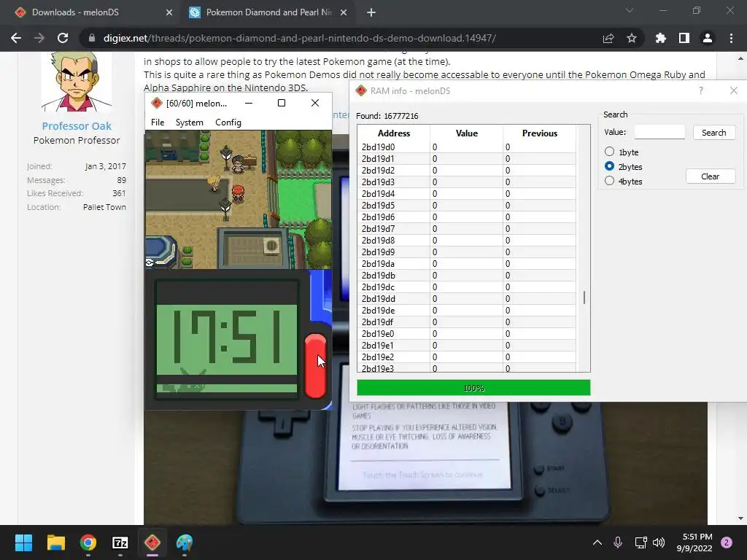747x560 pixels.
Task: Bookmark this page with the star icon
Action: pos(632,38)
